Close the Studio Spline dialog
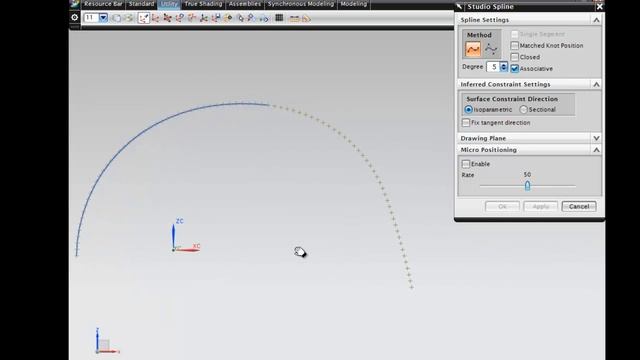This screenshot has width=640, height=360. point(599,7)
